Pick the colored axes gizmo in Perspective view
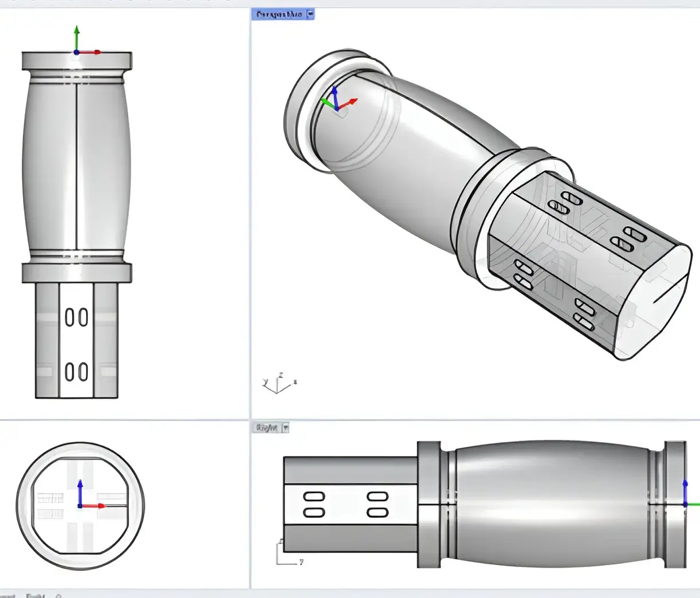Viewport: 700px width, 598px height. coord(339,99)
